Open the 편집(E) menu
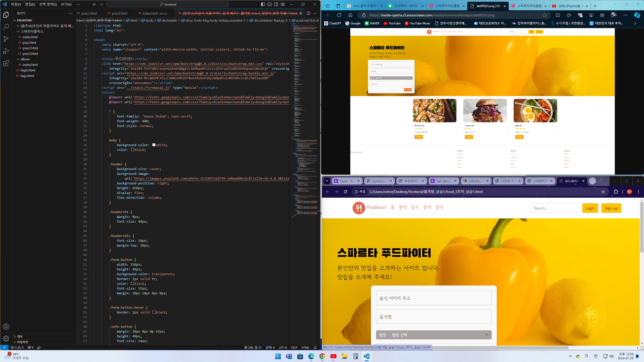Screen dimensions: 644x362 (x=30, y=4)
